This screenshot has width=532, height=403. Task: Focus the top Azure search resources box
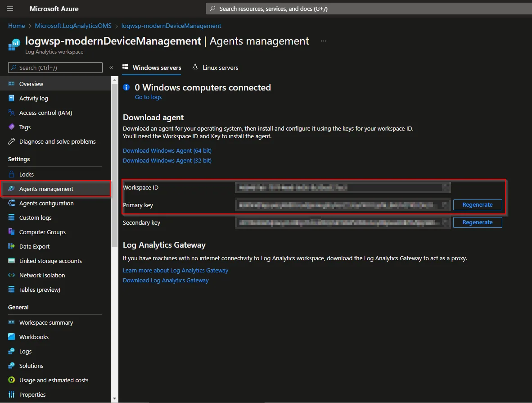click(x=369, y=9)
